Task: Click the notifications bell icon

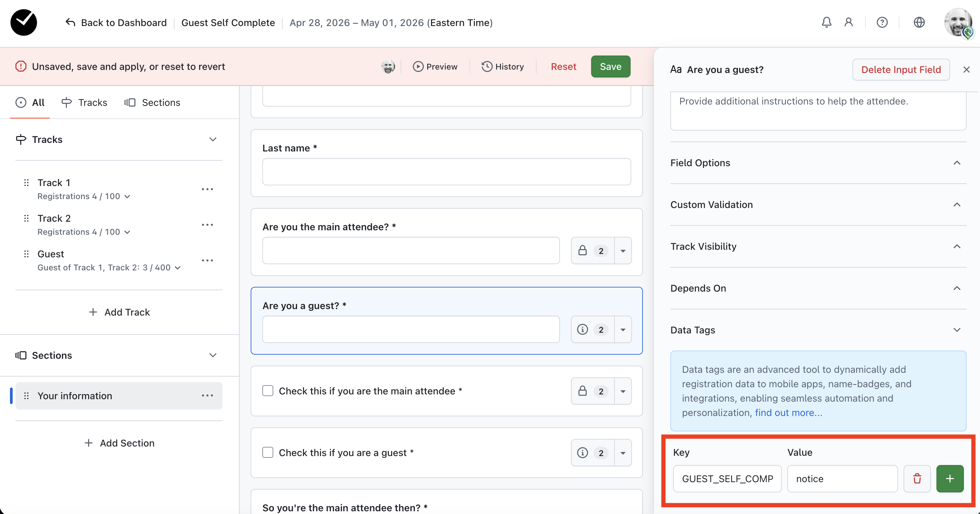Action: 826,22
